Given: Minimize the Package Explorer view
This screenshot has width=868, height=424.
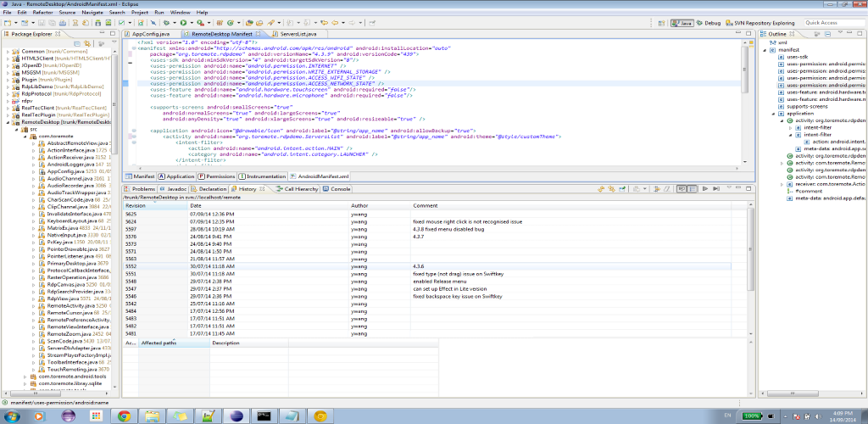Looking at the screenshot, I should click(102, 33).
